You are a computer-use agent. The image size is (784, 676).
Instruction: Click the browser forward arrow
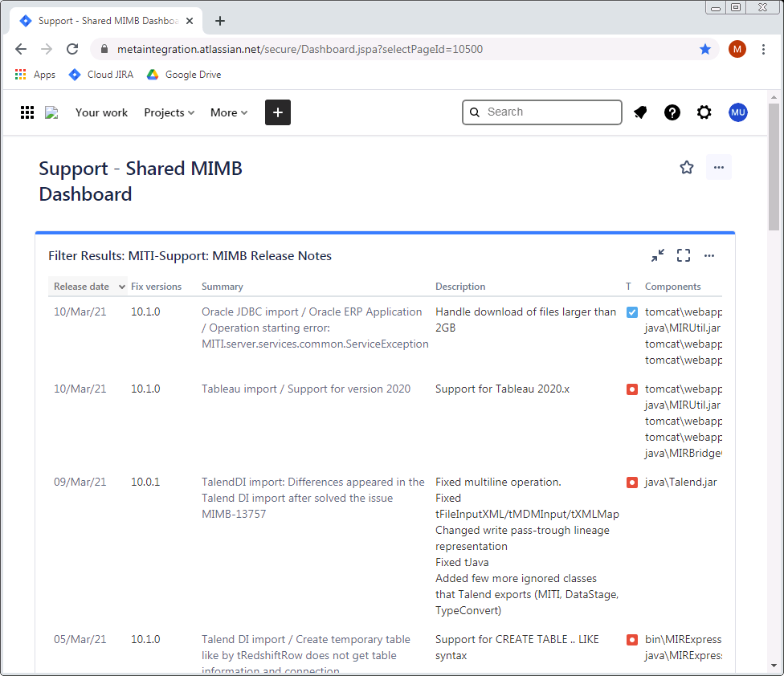47,49
